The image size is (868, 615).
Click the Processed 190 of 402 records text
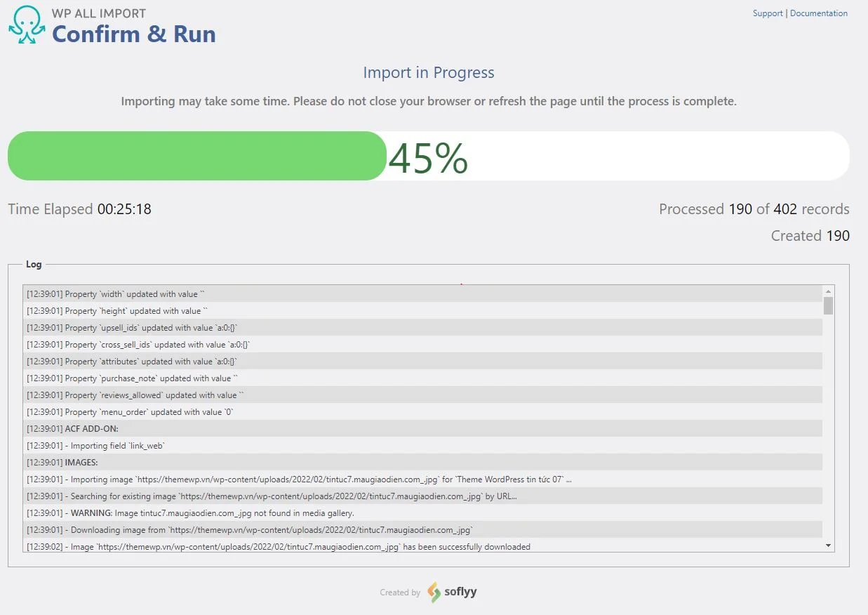(x=754, y=209)
